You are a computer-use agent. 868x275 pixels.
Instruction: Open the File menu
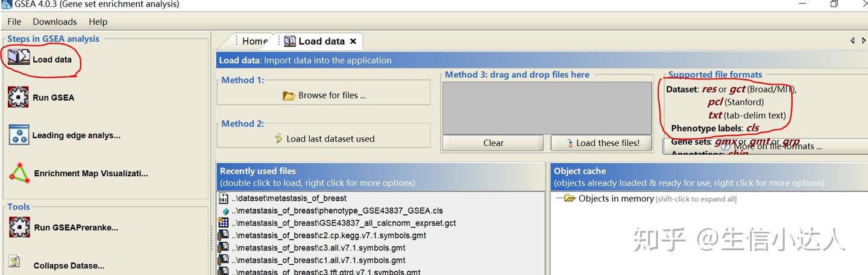(14, 22)
